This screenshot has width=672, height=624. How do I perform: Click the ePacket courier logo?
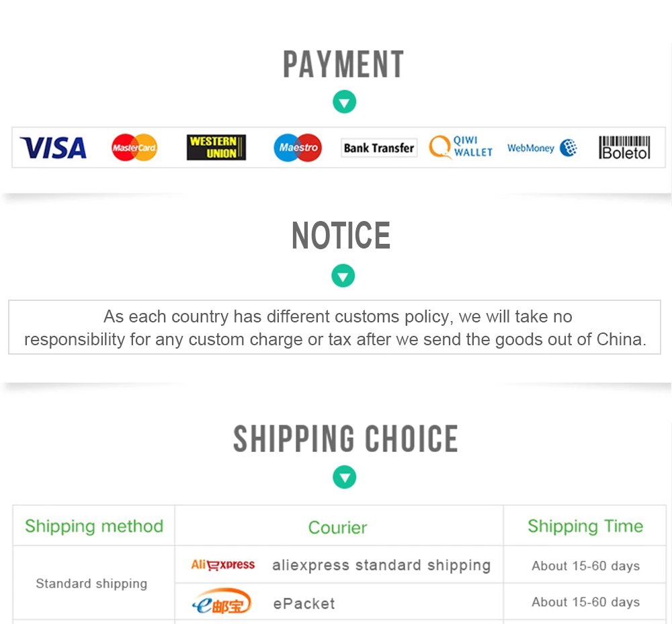[222, 601]
